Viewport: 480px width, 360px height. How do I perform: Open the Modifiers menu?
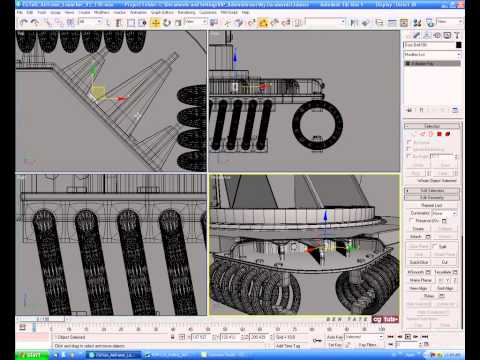point(101,12)
